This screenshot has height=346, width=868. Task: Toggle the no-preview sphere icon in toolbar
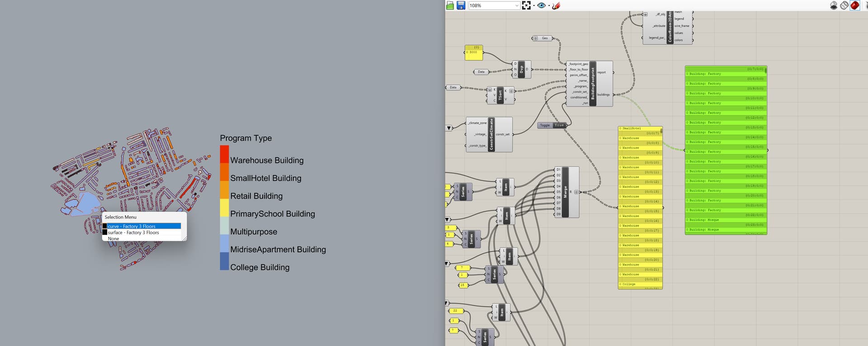pyautogui.click(x=834, y=5)
